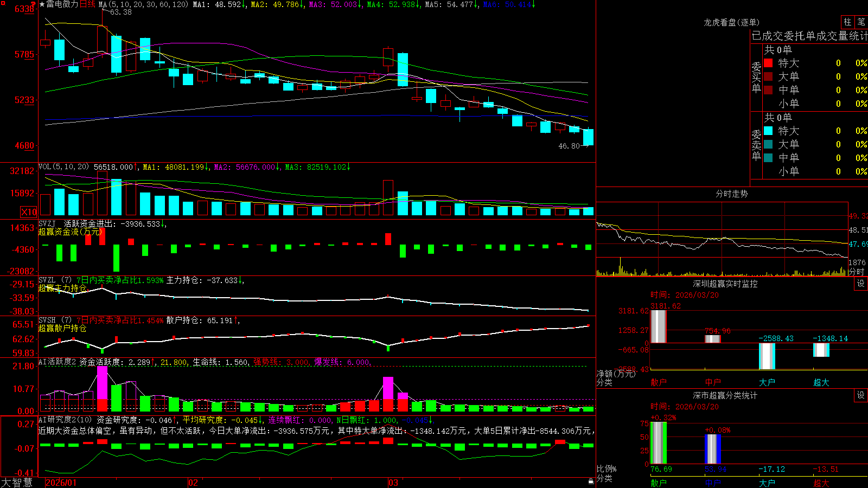Click the last cyan candlestick in K-line chart

[588, 137]
